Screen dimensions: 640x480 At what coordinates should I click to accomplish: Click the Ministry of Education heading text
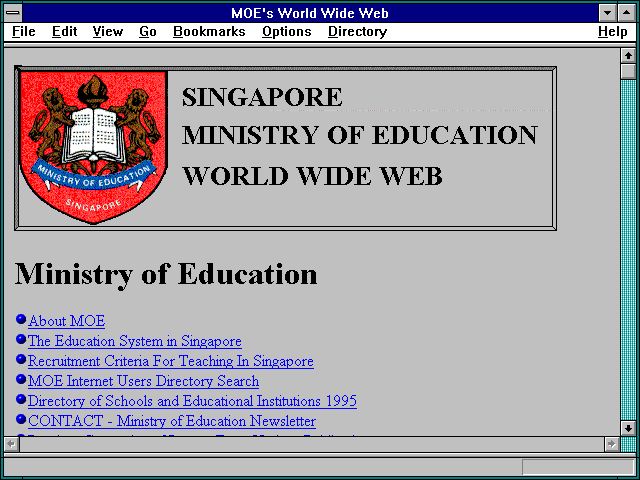166,274
